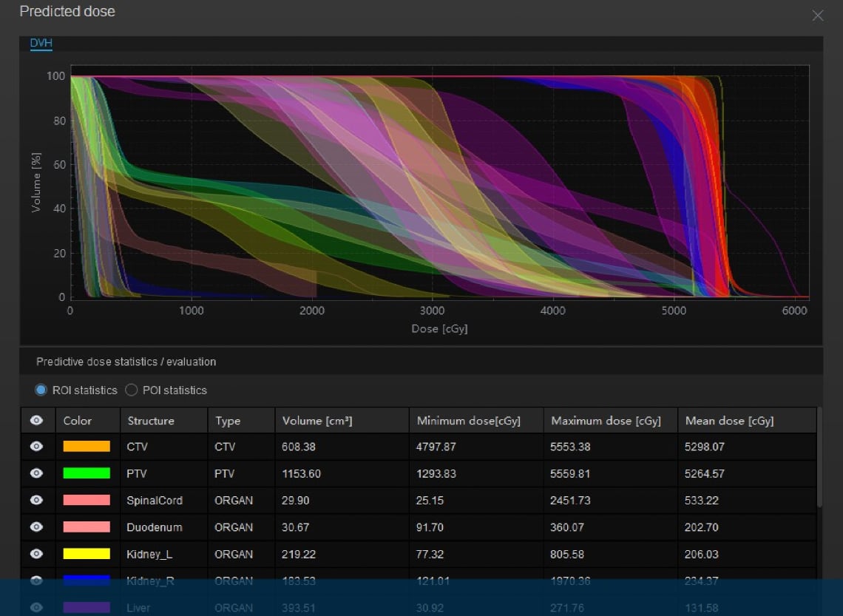Image resolution: width=843 pixels, height=616 pixels.
Task: Click the blue Kidney_R color swatch
Action: coord(87,581)
